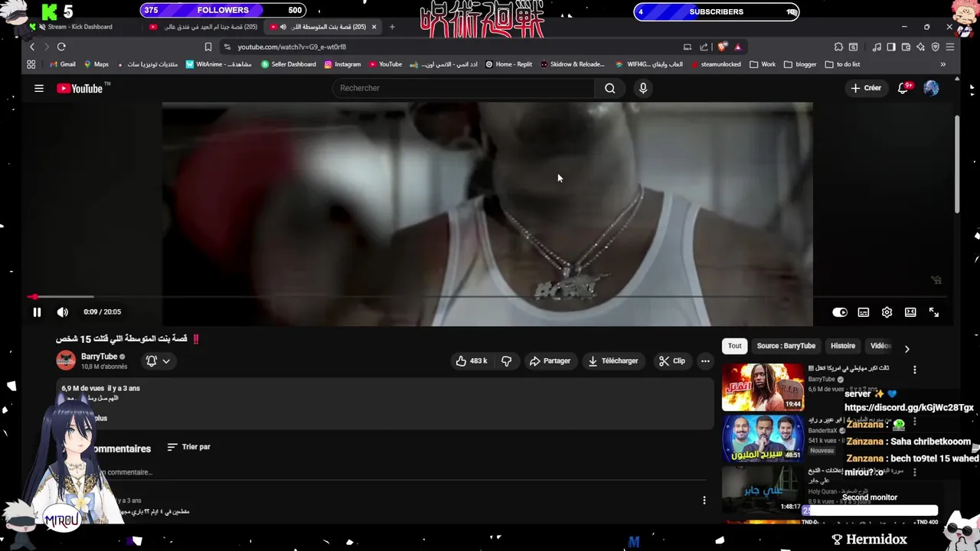The width and height of the screenshot is (980, 551).
Task: Open browser extensions puzzle icon
Action: [839, 47]
